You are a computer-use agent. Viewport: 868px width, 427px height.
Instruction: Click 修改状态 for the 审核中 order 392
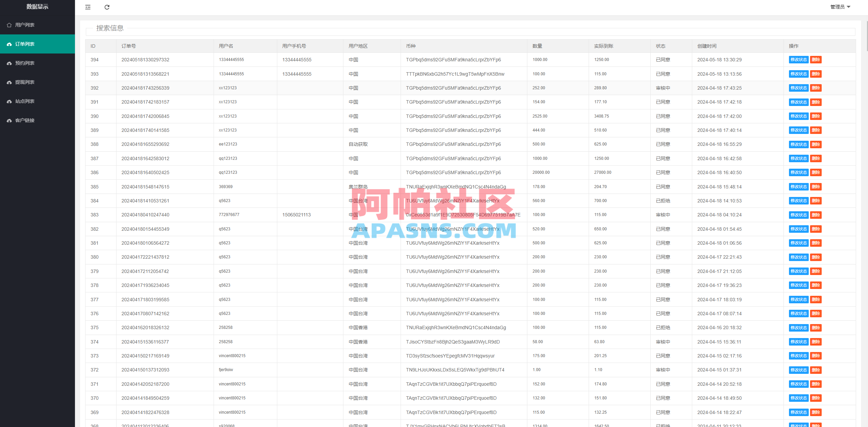click(x=799, y=88)
